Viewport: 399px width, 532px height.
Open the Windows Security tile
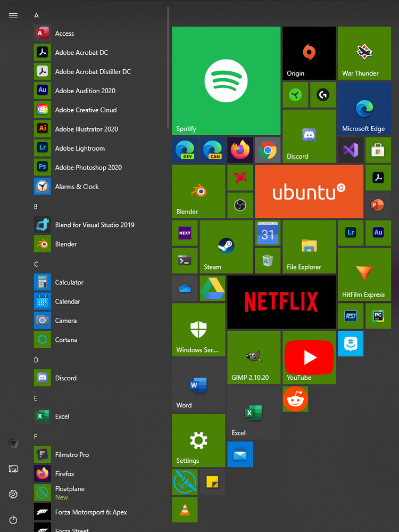198,330
